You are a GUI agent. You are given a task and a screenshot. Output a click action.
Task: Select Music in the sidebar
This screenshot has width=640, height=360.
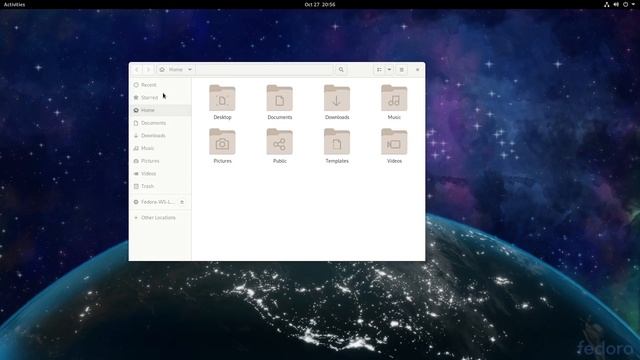coord(160,148)
